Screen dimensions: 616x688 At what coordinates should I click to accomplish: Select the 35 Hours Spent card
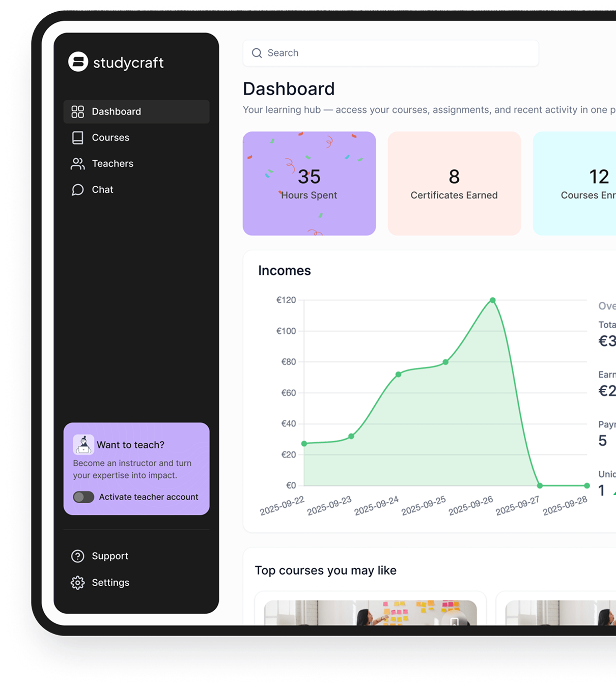[x=309, y=184]
